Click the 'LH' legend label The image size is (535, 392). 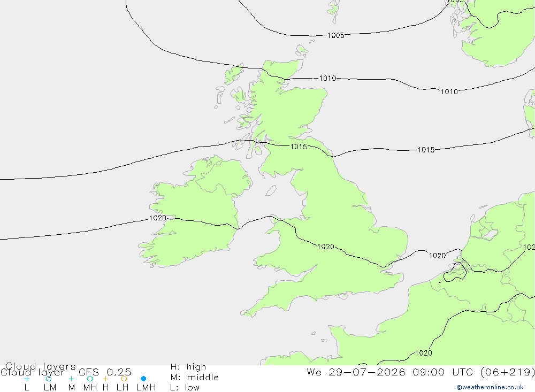tap(122, 388)
